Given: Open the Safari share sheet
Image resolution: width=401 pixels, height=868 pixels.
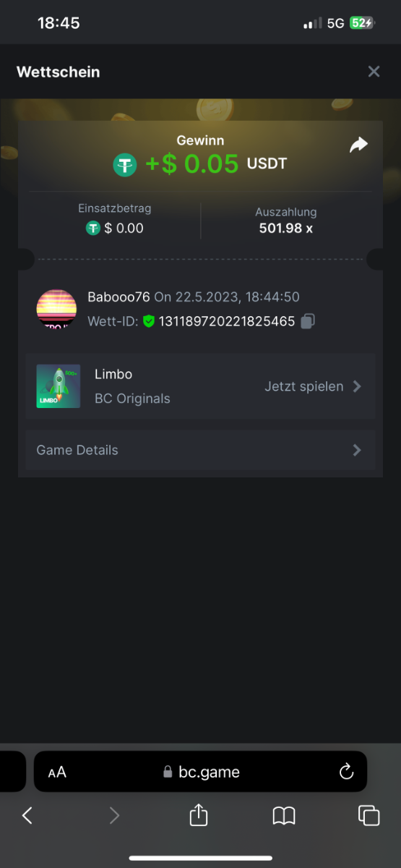Looking at the screenshot, I should [x=199, y=815].
